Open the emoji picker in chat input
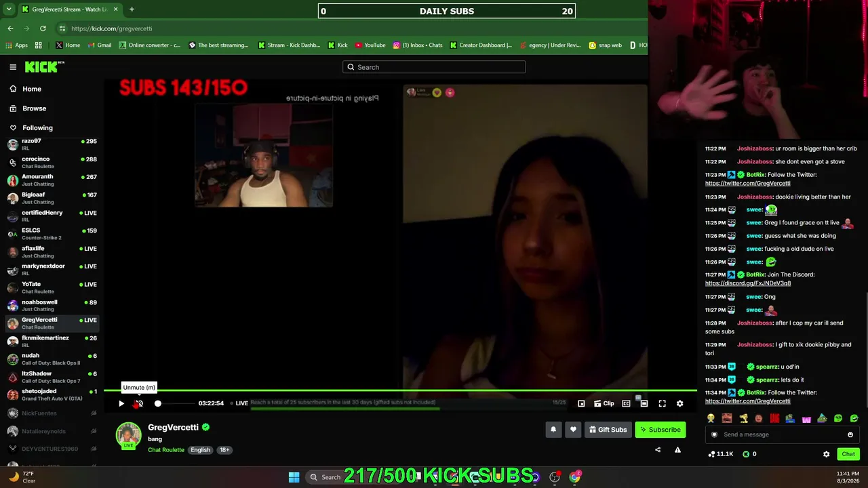 850,434
